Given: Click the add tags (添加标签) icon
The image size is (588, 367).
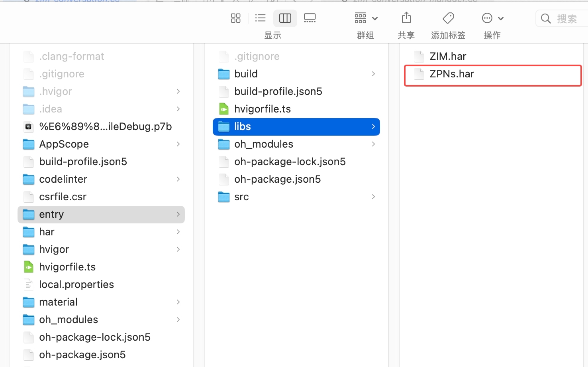Looking at the screenshot, I should (x=448, y=18).
